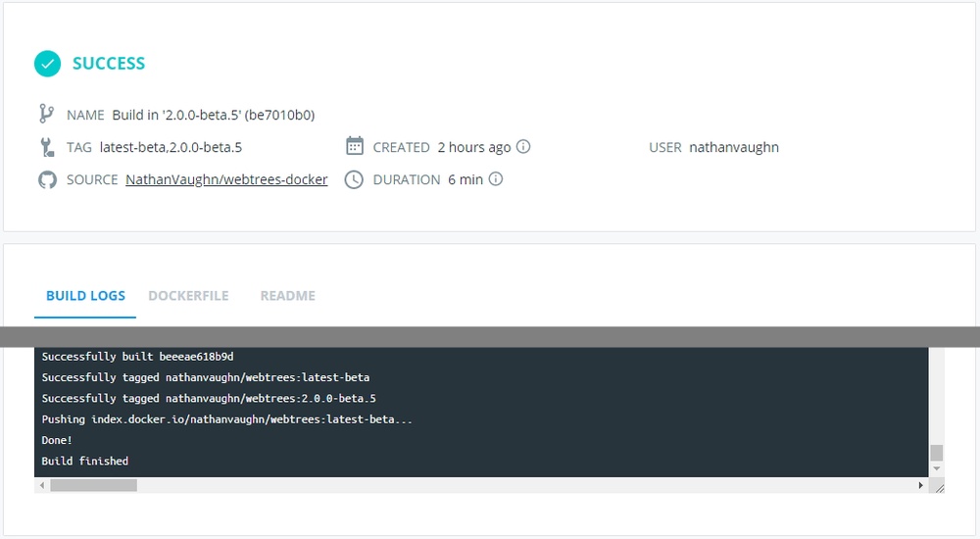
Task: Click the 'Done!' log line
Action: click(57, 440)
